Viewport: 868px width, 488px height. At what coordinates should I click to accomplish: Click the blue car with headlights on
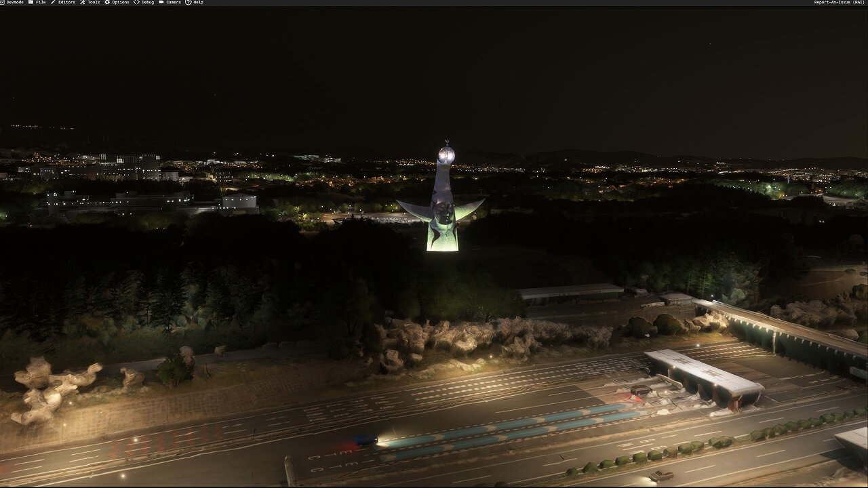[x=365, y=440]
